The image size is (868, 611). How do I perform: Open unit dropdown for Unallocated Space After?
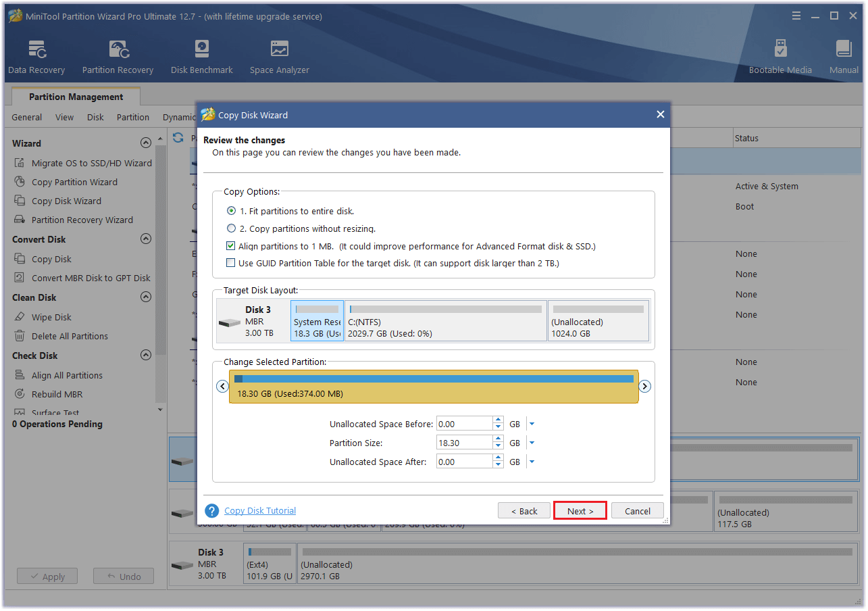pyautogui.click(x=532, y=462)
